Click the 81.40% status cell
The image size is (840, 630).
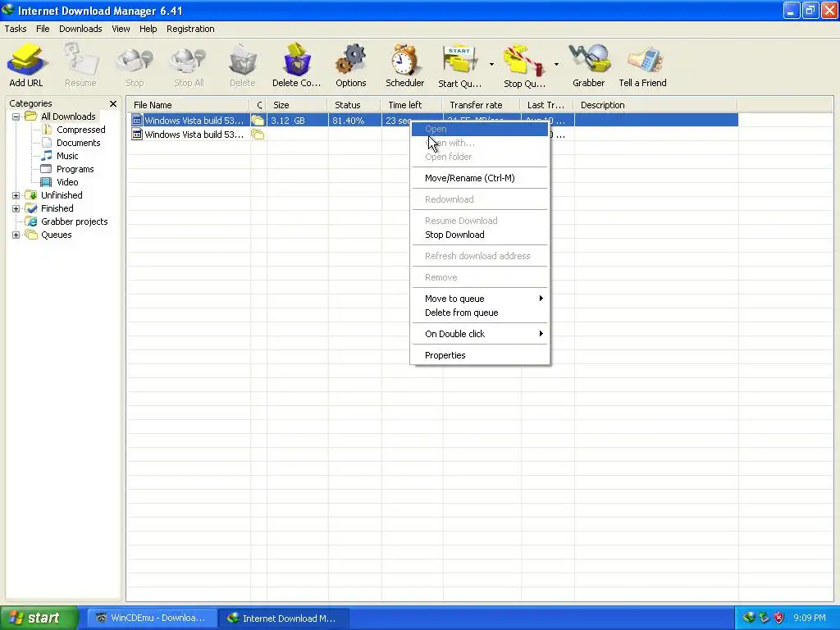(354, 121)
